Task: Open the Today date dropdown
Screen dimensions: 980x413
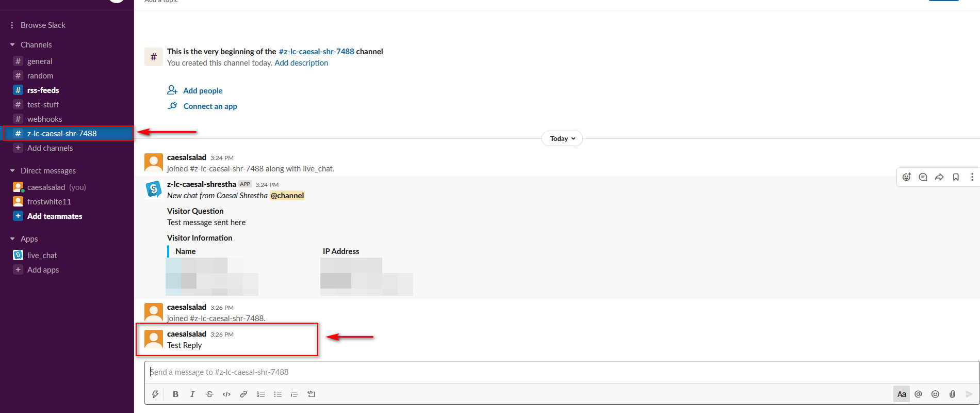Action: pyautogui.click(x=562, y=138)
